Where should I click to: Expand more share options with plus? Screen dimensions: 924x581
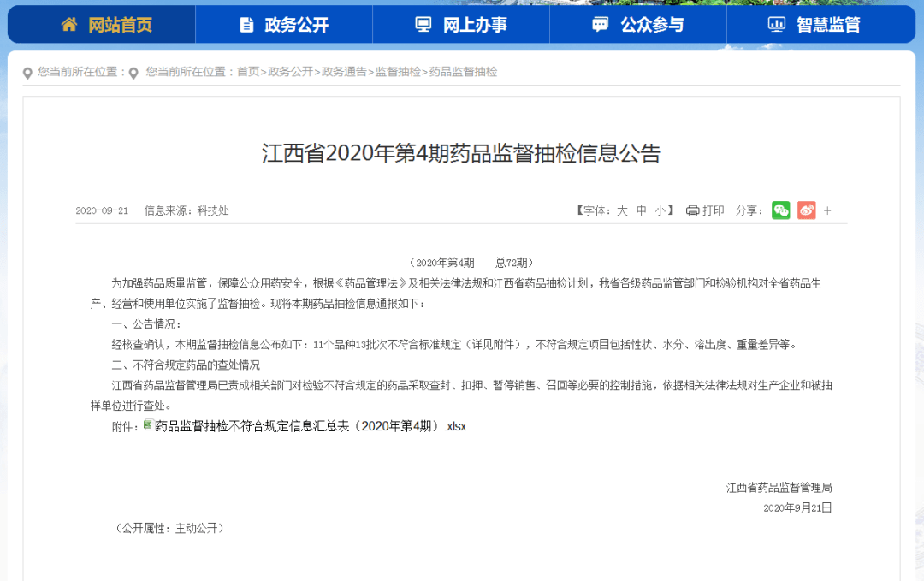[x=827, y=210]
